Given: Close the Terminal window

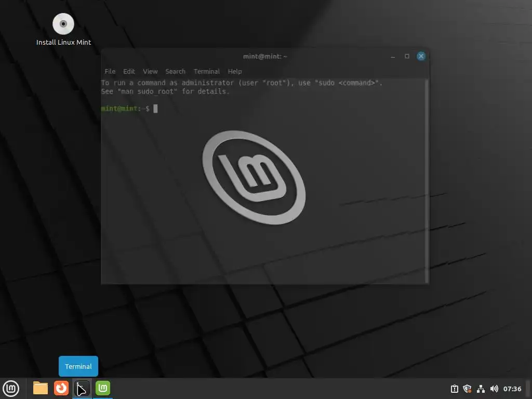Looking at the screenshot, I should coord(421,56).
